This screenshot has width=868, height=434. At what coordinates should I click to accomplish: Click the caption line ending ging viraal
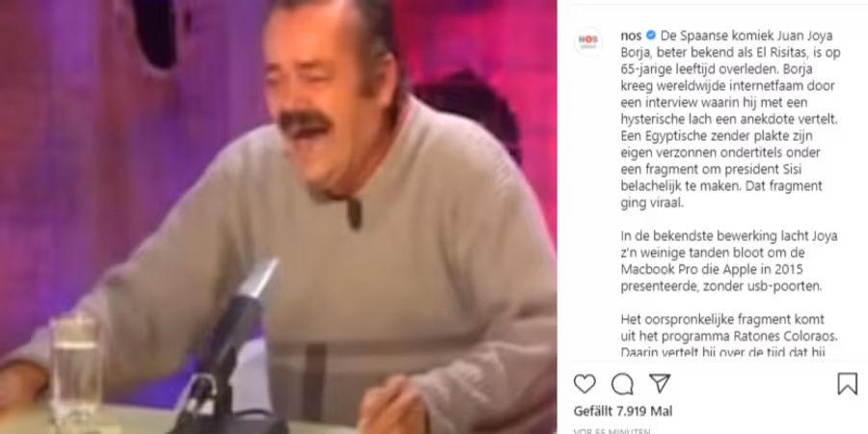(x=652, y=203)
